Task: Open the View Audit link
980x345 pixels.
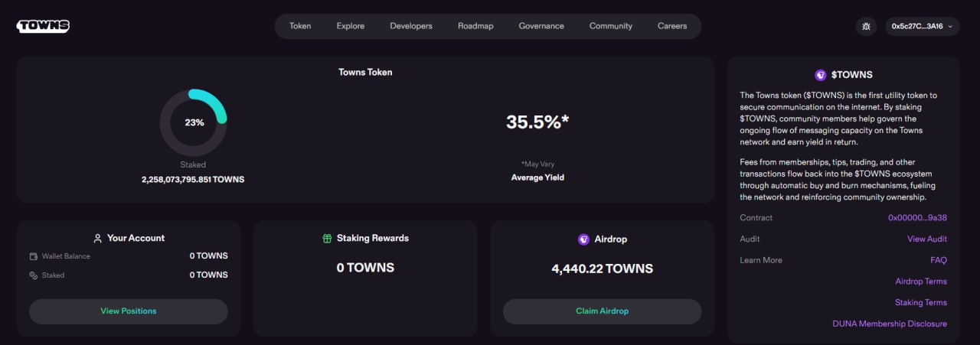Action: pos(927,239)
